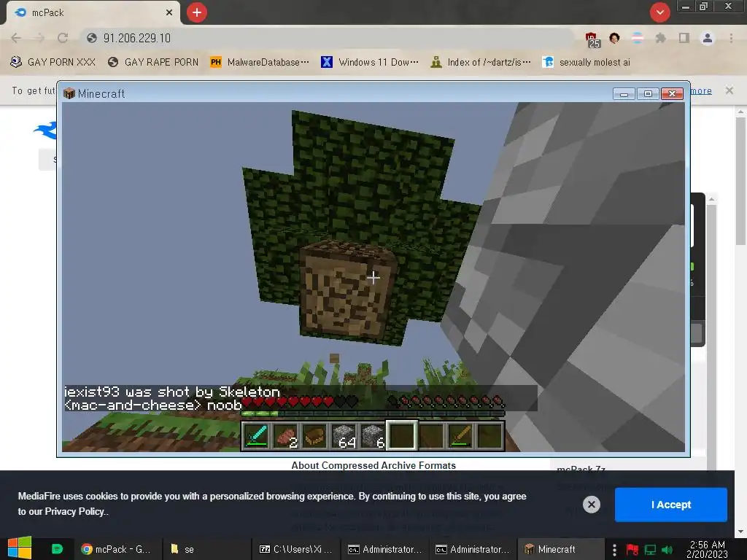
Task: Close the mcPack browser tab
Action: click(x=169, y=13)
